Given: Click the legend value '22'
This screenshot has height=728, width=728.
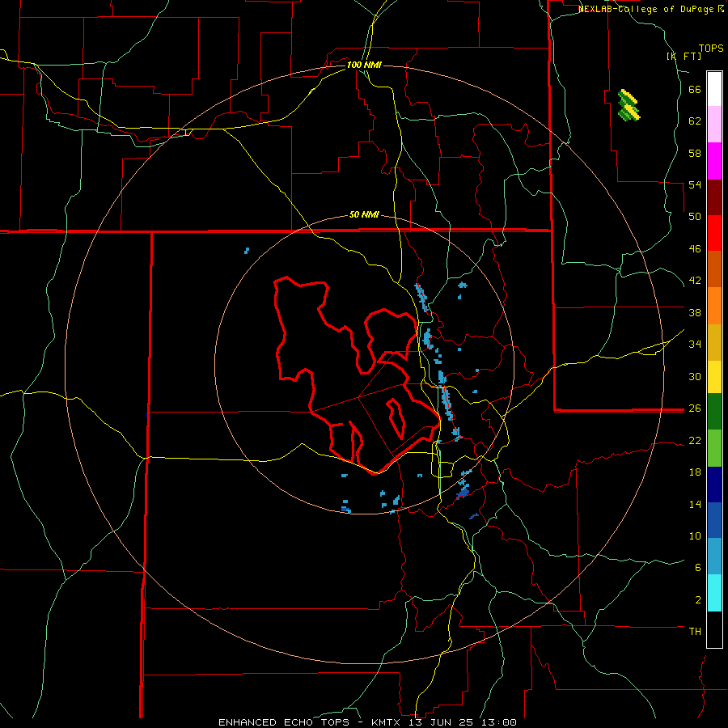Looking at the screenshot, I should (x=695, y=440).
